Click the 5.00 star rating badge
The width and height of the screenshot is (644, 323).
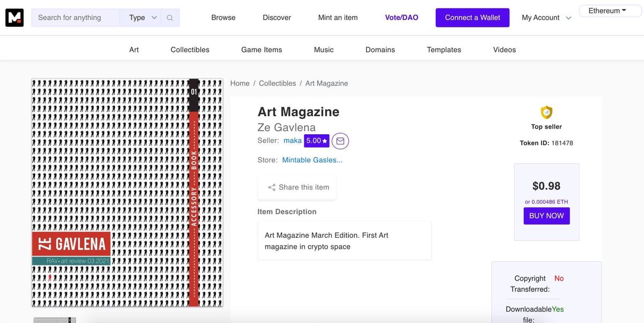coord(317,141)
